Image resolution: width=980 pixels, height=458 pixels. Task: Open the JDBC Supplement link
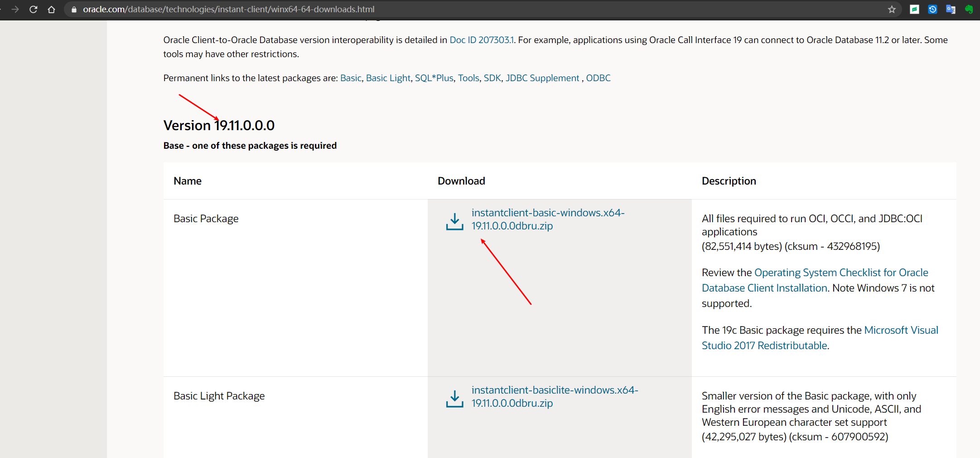click(x=542, y=78)
